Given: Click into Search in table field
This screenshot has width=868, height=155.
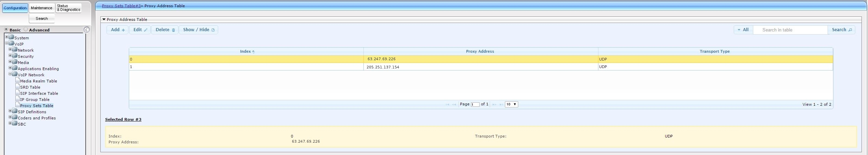Looking at the screenshot, I should click(x=790, y=30).
